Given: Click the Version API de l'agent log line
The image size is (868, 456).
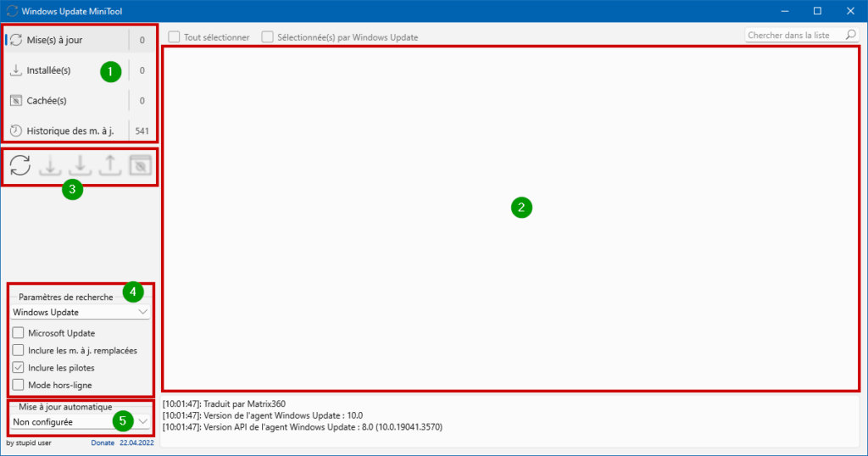Looking at the screenshot, I should pos(303,427).
